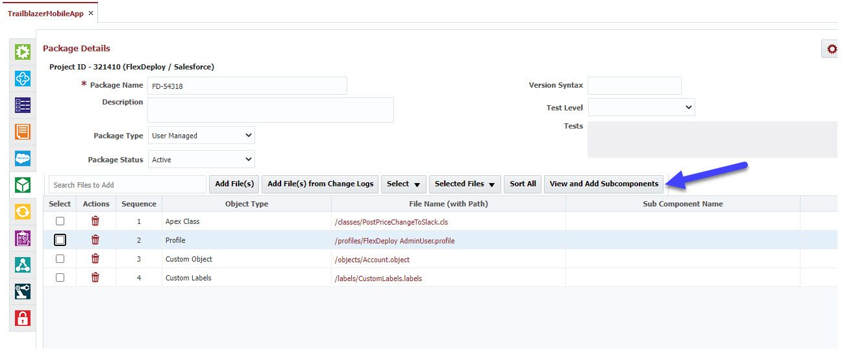Open the red padlock security icon
Viewport: 868px width, 359px height.
pos(23,318)
